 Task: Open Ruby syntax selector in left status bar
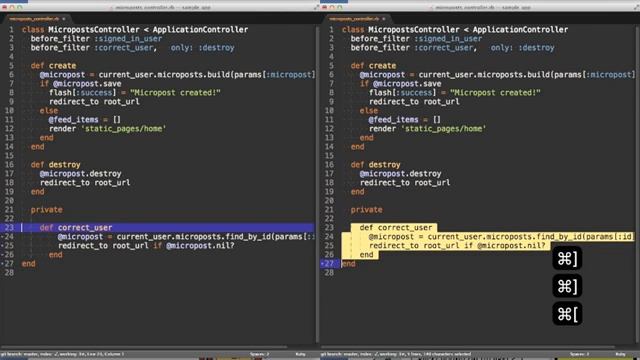pos(300,354)
